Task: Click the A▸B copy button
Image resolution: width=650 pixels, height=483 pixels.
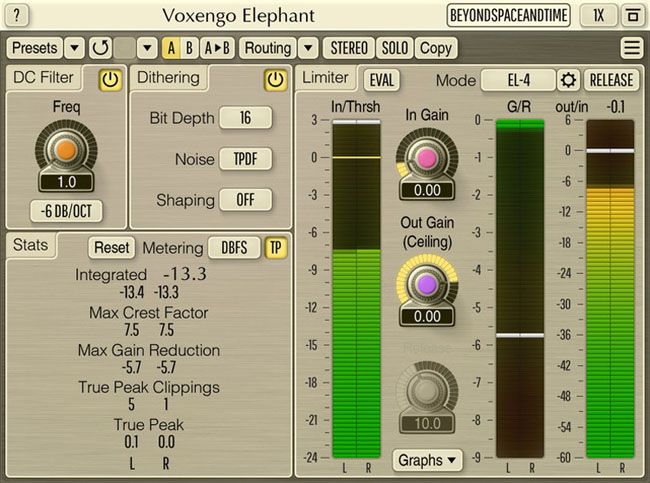Action: click(x=217, y=48)
